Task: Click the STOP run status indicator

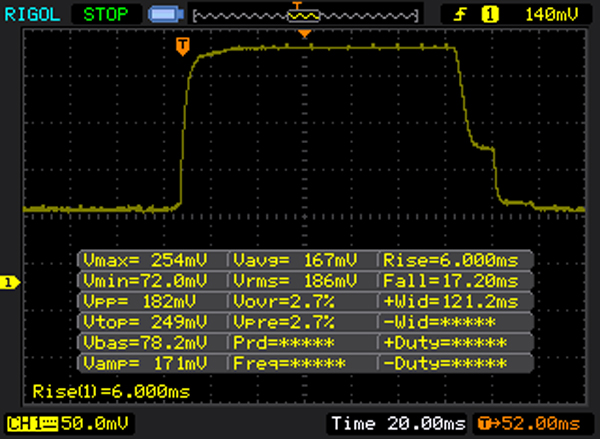Action: 106,15
